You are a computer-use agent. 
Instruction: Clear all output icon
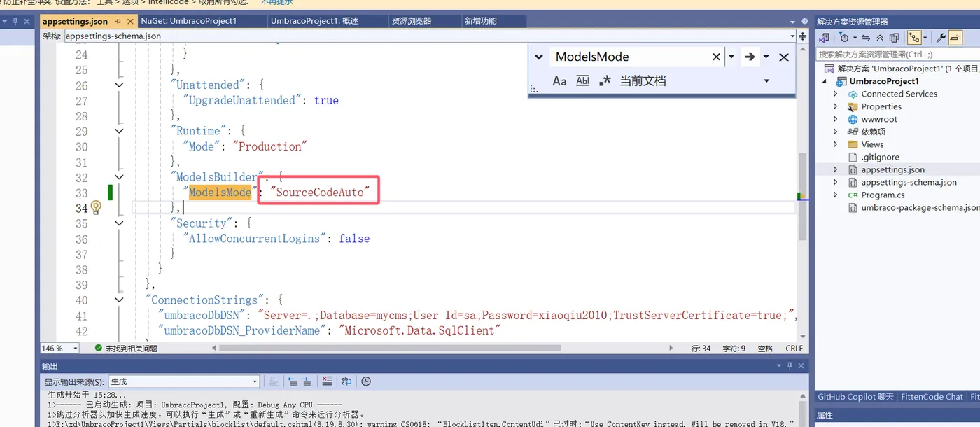327,381
